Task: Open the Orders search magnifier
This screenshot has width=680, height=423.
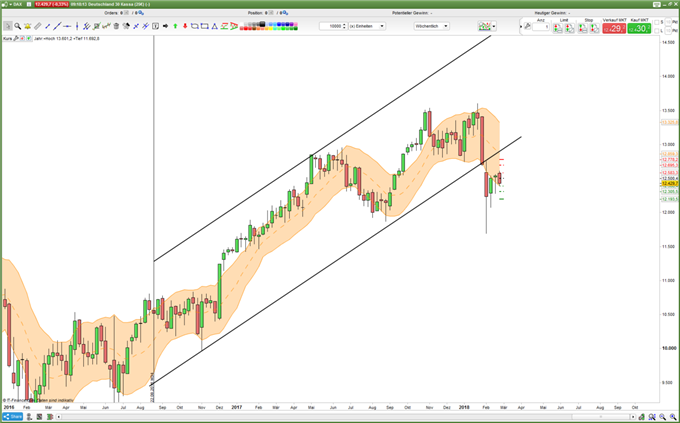Action: [141, 13]
